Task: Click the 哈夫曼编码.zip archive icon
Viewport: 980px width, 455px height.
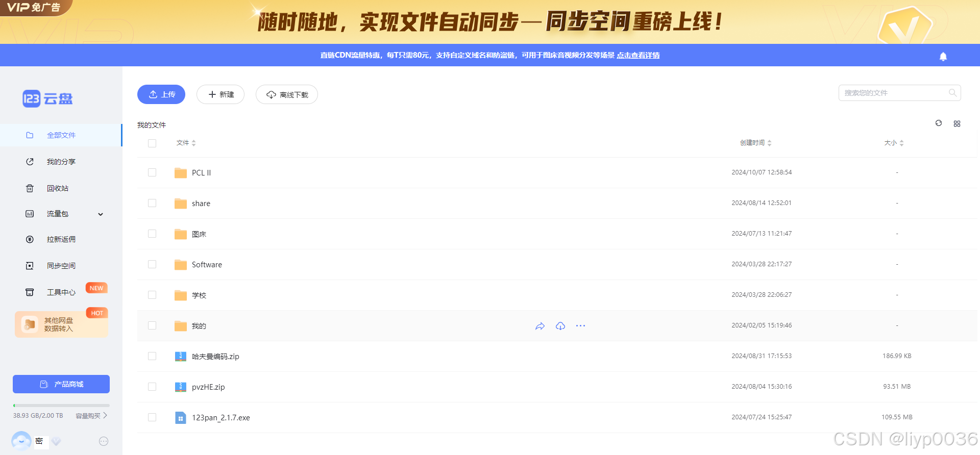Action: 181,357
